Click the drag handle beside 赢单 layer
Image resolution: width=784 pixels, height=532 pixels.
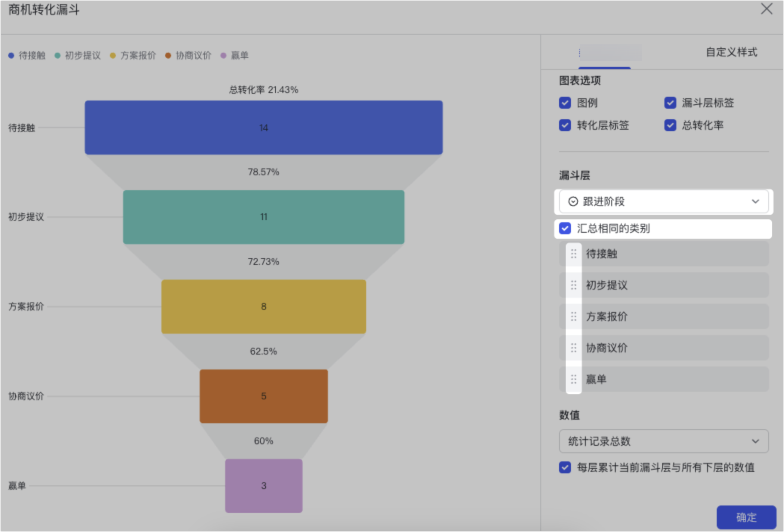click(573, 379)
